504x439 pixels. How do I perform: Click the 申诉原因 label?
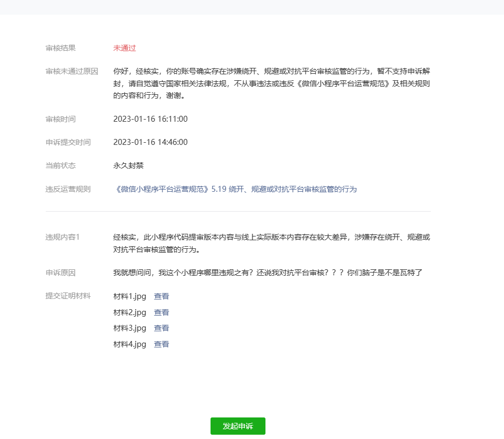click(x=60, y=273)
